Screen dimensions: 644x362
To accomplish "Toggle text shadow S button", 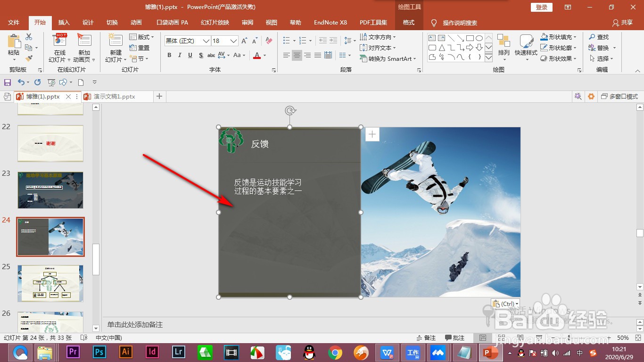I will [201, 55].
